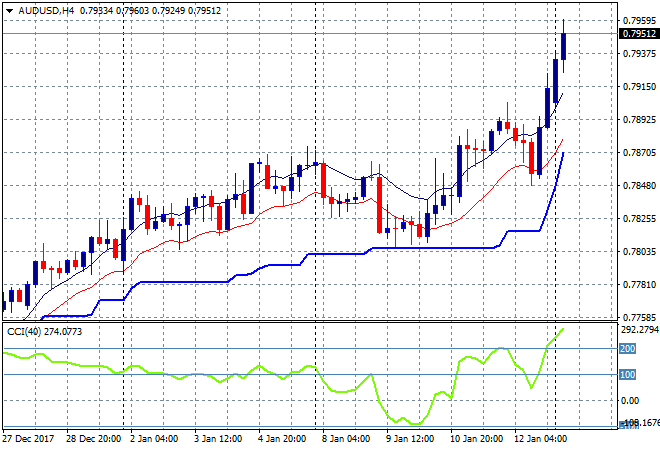Click the 0.78035 price scale label
660x450 pixels.
click(639, 252)
